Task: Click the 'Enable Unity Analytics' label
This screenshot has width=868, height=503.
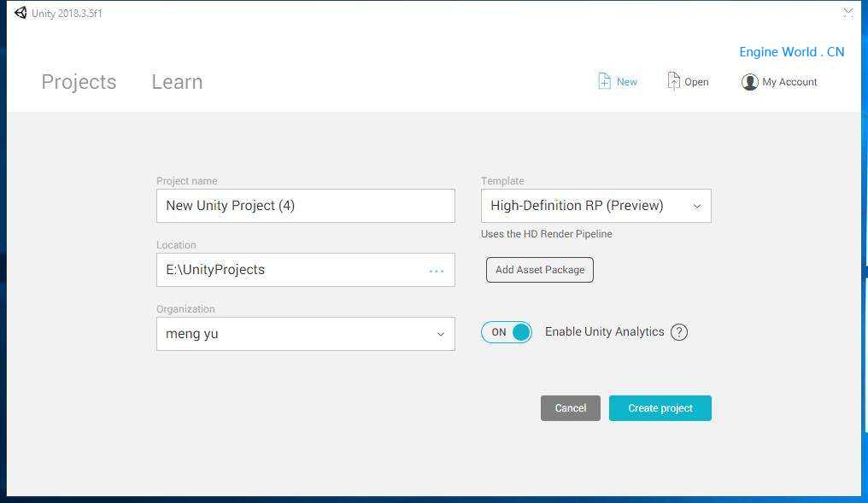Action: 605,331
